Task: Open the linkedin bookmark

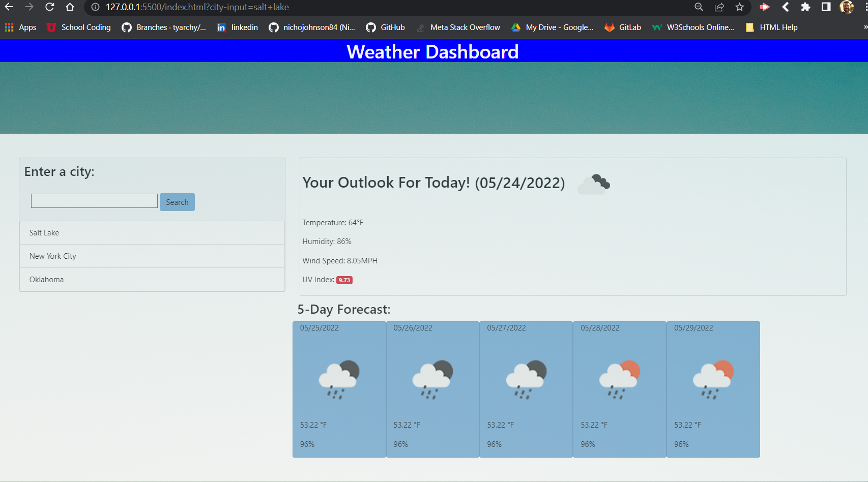Action: [243, 27]
